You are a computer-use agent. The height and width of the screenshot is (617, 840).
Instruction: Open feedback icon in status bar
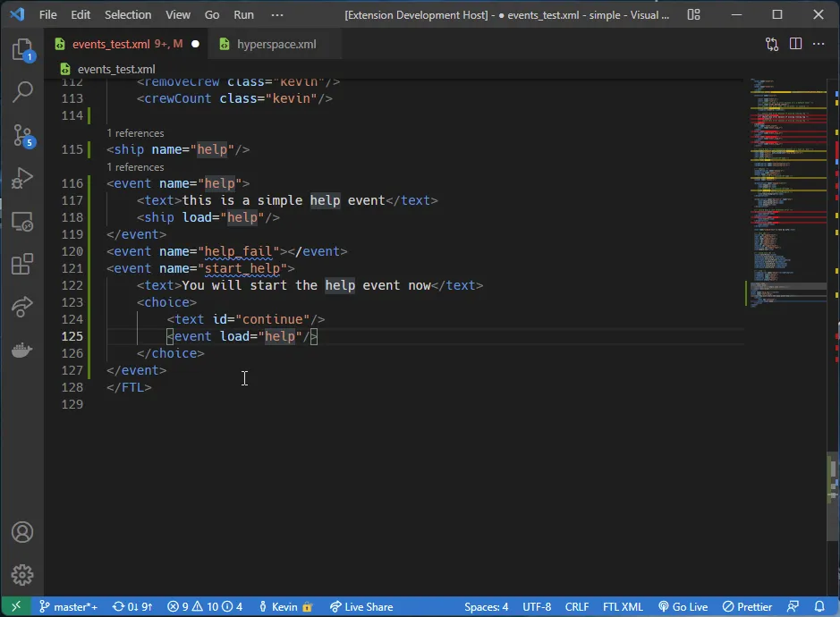tap(793, 606)
